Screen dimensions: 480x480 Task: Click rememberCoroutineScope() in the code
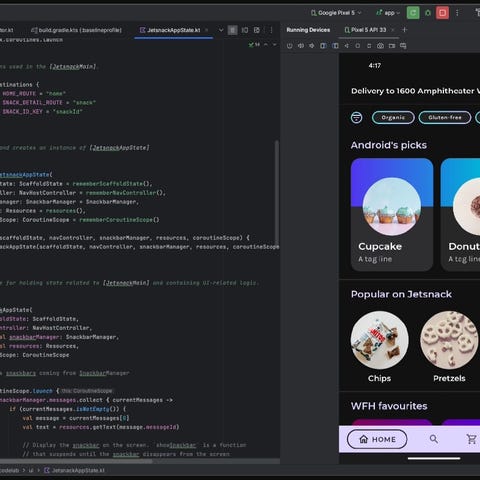pos(119,220)
